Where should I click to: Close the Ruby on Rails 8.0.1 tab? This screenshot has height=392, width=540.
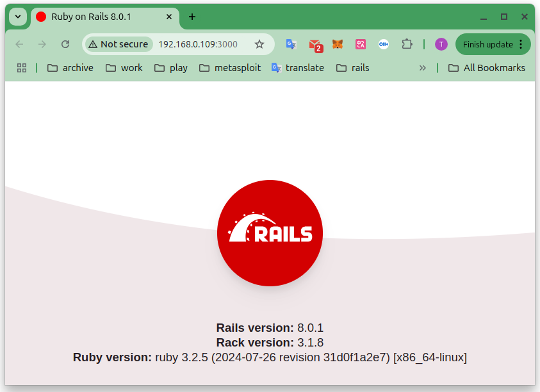click(x=169, y=17)
